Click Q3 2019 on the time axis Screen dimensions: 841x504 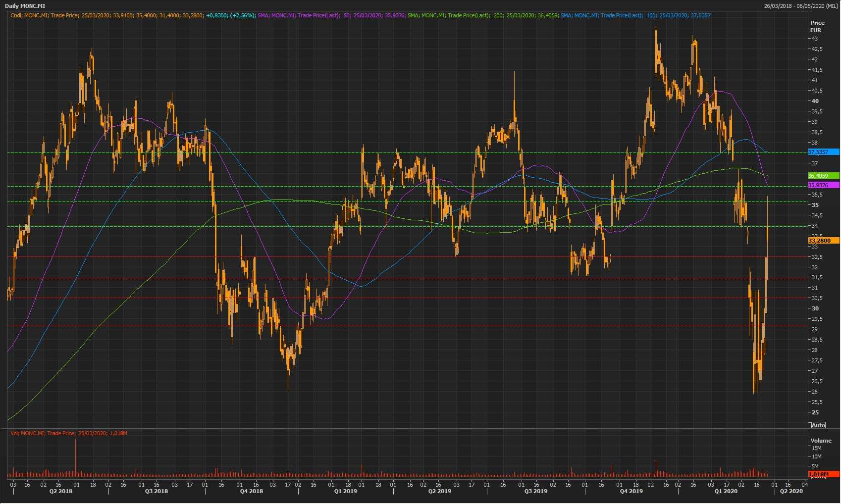click(x=535, y=491)
